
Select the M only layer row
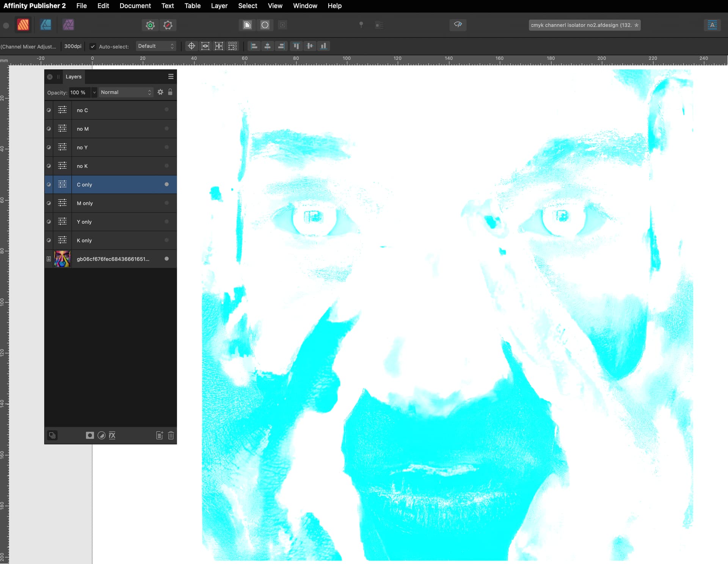click(111, 203)
